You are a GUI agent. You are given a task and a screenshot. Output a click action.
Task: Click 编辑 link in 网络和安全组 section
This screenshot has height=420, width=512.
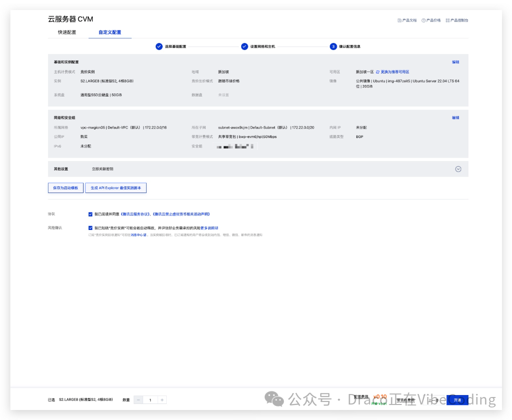[x=455, y=118]
